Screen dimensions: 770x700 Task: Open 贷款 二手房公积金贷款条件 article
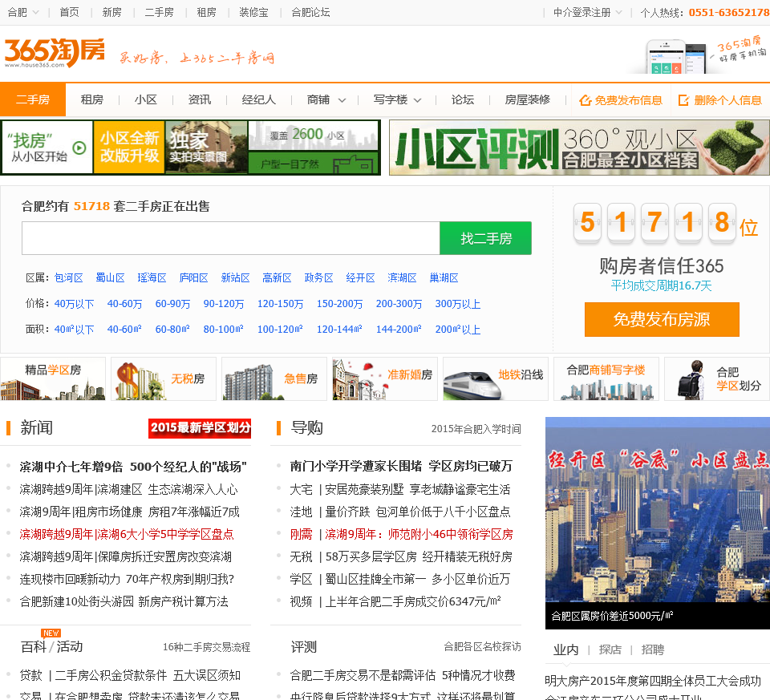click(x=130, y=675)
